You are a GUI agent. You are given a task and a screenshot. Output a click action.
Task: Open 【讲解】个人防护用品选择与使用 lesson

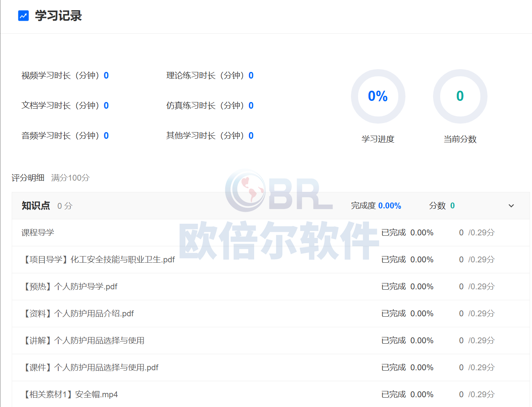click(x=84, y=341)
